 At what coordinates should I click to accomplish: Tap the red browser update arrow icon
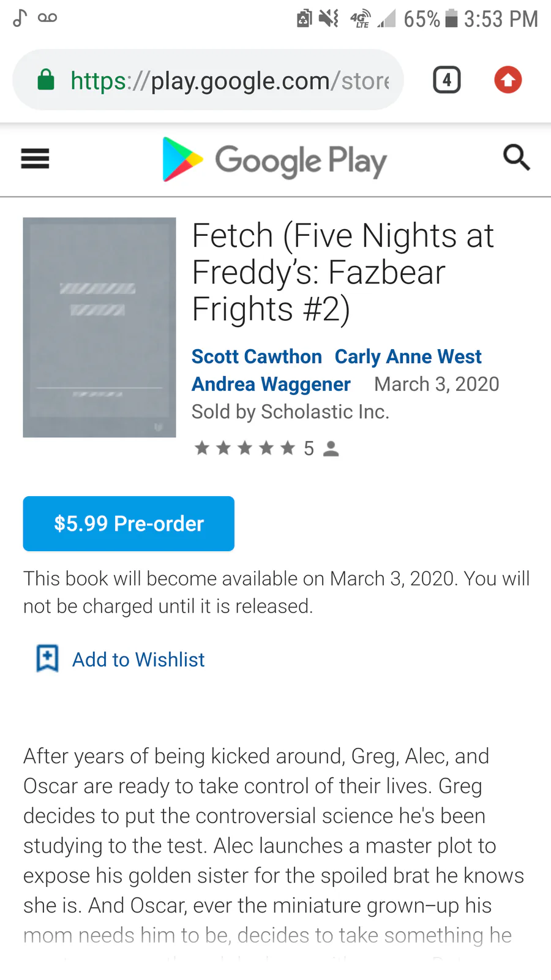508,80
